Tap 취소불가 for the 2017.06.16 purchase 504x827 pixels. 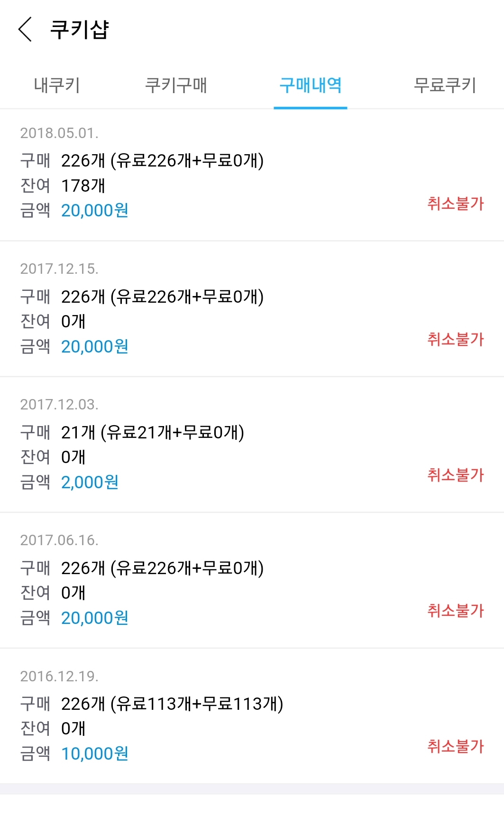tap(456, 611)
